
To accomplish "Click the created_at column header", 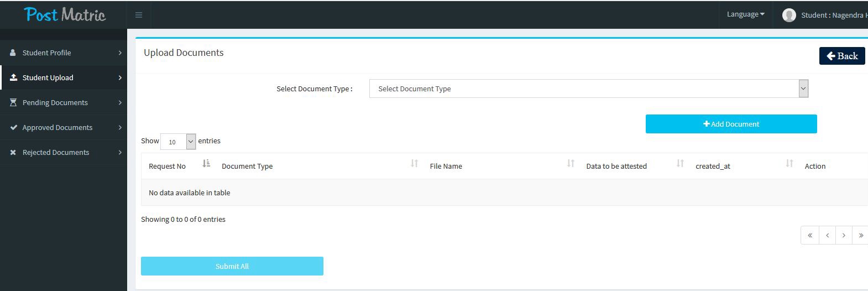I will [x=713, y=166].
